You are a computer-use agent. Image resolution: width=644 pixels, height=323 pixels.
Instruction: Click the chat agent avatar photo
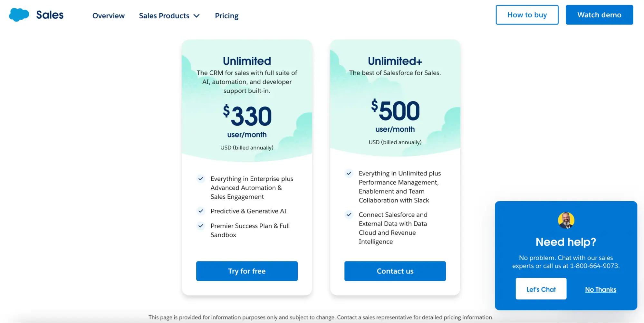pos(566,220)
